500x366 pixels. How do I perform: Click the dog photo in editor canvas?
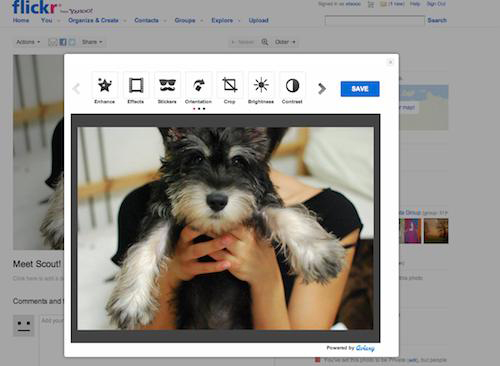pos(225,228)
